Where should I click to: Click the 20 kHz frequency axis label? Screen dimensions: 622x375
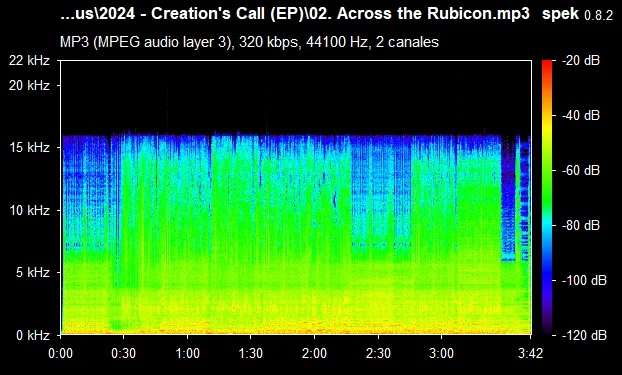[30, 85]
